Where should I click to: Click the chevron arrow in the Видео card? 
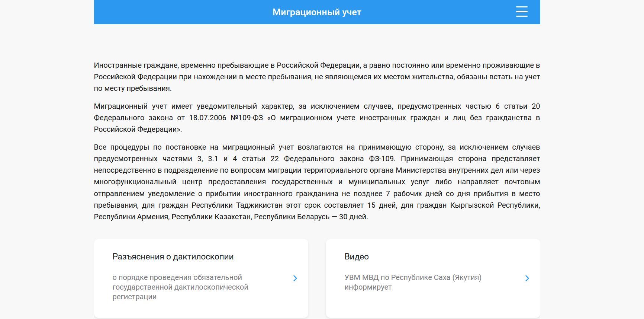point(527,278)
